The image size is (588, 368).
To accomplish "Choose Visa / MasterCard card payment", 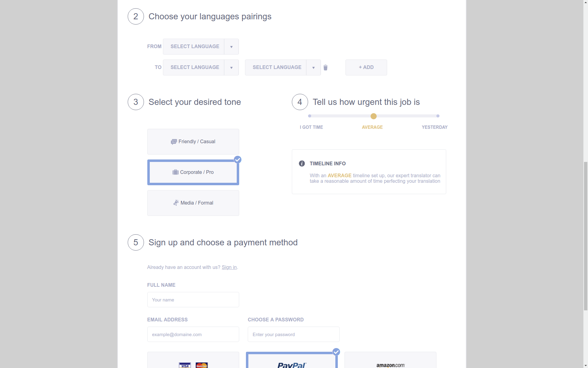I will tap(193, 360).
